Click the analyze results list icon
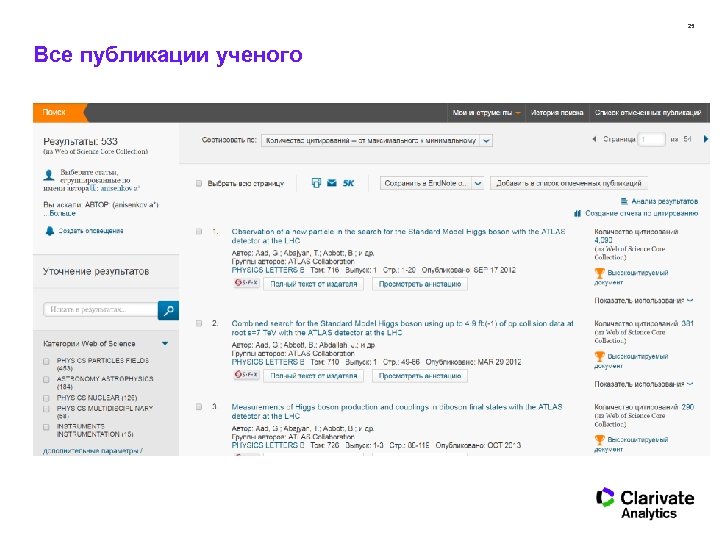This screenshot has height=540, width=720. tap(624, 201)
